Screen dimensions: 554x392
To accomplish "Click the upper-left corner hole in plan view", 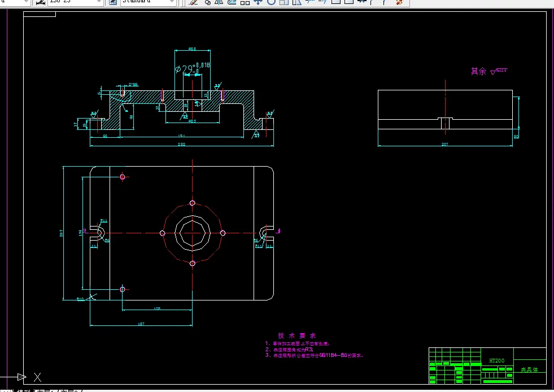I will (123, 177).
